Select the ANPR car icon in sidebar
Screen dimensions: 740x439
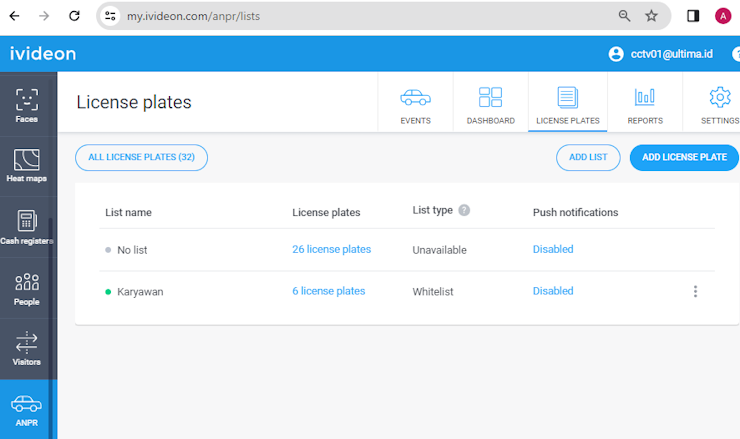[27, 404]
